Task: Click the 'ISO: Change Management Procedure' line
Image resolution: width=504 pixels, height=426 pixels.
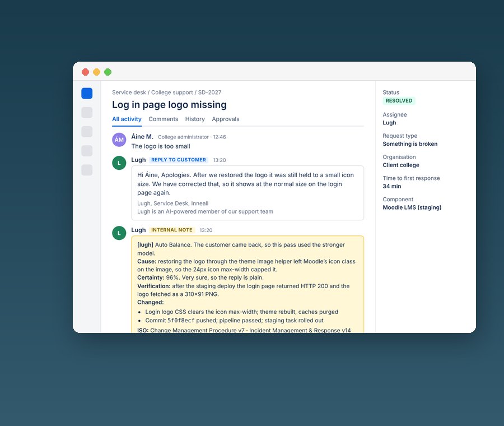Action: pyautogui.click(x=244, y=330)
